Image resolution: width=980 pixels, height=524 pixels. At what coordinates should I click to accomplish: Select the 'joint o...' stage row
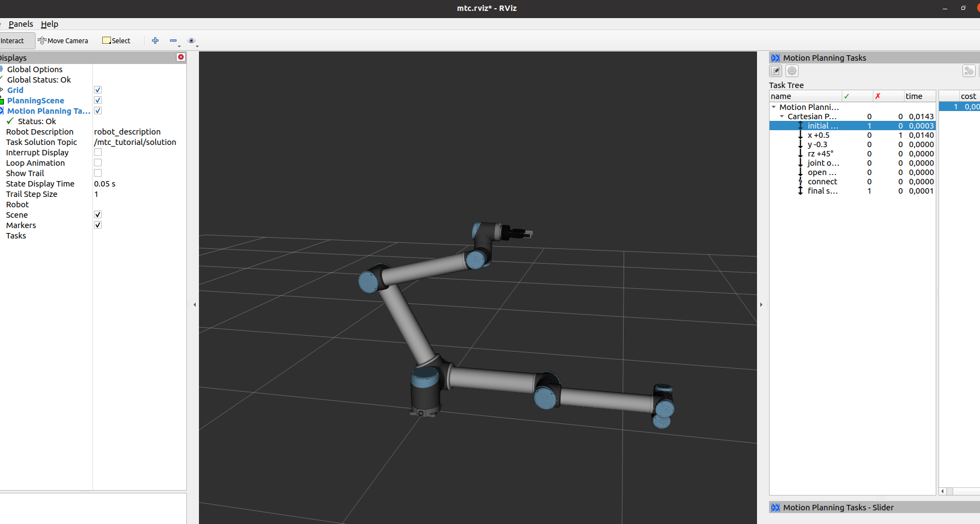pyautogui.click(x=853, y=163)
